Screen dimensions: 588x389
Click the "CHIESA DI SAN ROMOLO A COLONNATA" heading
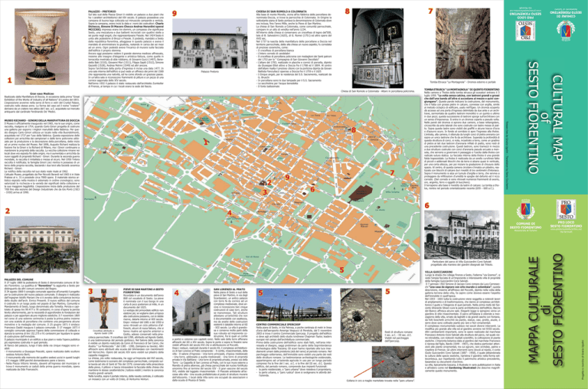[281, 11]
